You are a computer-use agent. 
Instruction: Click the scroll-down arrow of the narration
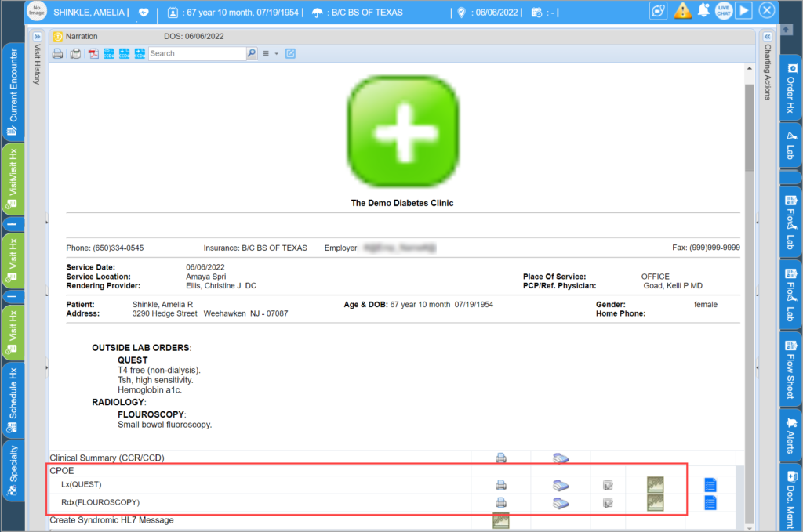[x=749, y=528]
